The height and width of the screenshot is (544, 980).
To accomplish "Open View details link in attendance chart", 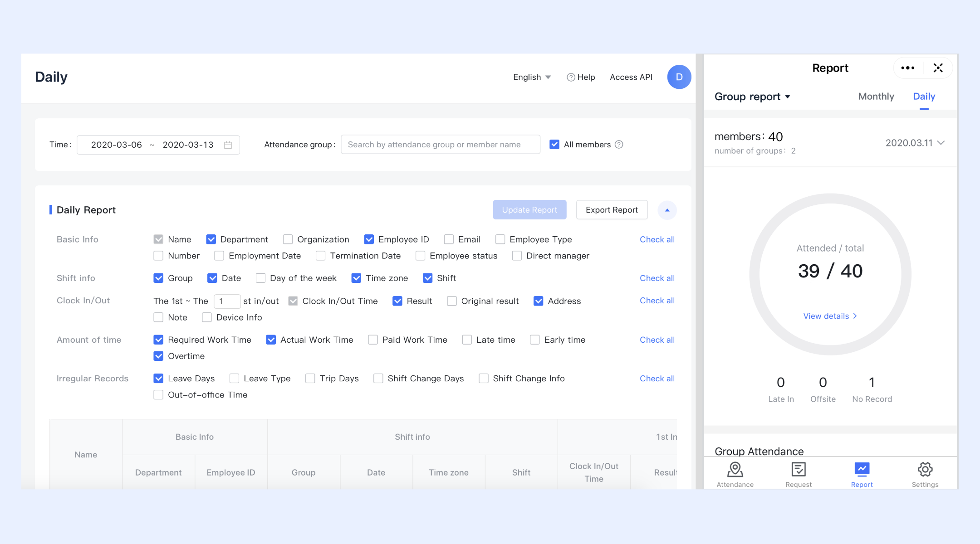I will 830,316.
